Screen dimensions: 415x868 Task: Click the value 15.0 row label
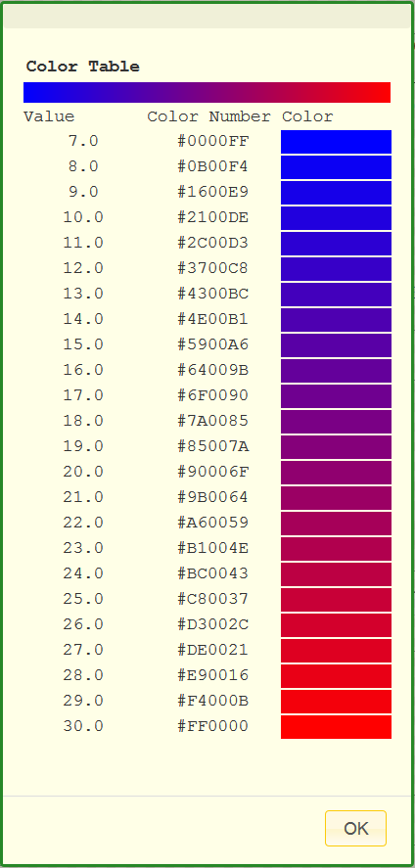point(83,344)
